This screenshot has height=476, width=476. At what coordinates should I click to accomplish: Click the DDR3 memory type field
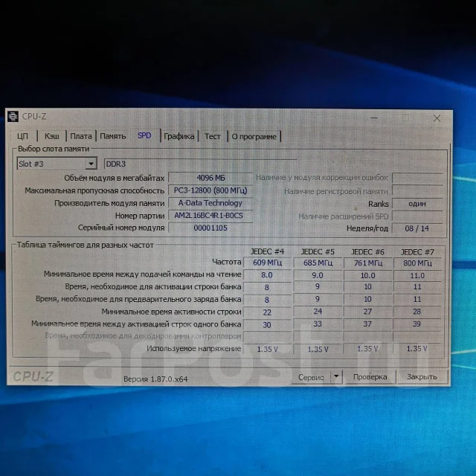[200, 164]
